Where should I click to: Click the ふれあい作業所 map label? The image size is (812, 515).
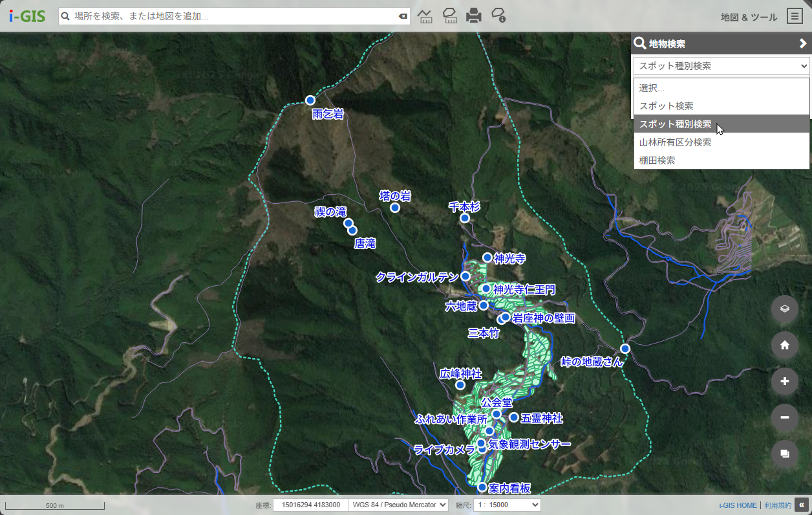coord(451,419)
